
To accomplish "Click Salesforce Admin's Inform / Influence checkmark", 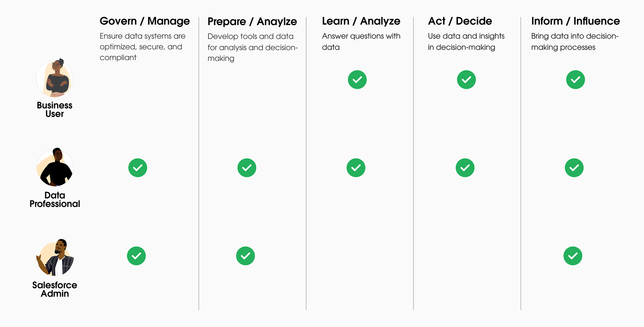I will click(x=573, y=256).
